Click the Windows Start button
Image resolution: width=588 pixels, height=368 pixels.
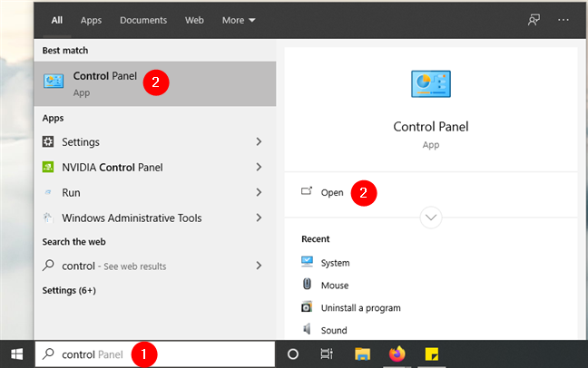point(17,354)
